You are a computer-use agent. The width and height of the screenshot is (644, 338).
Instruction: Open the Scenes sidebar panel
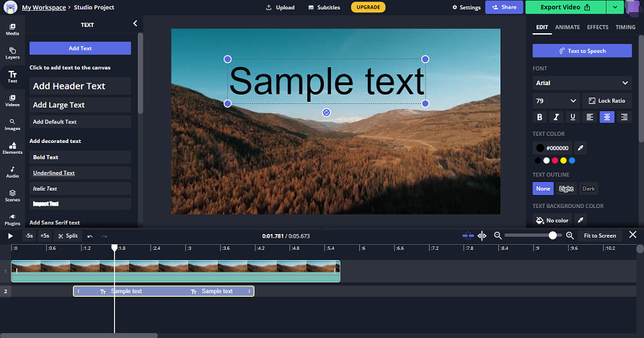[x=12, y=196]
